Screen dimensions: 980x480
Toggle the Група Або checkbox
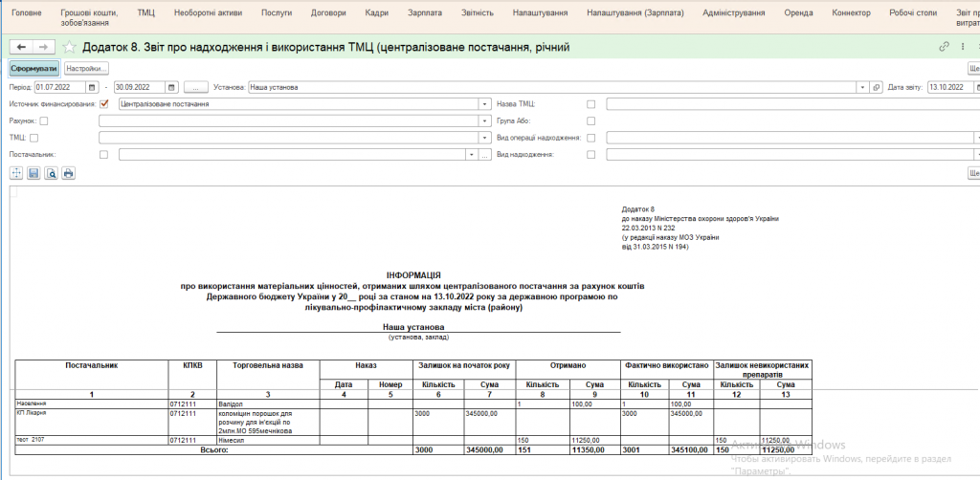[x=590, y=120]
